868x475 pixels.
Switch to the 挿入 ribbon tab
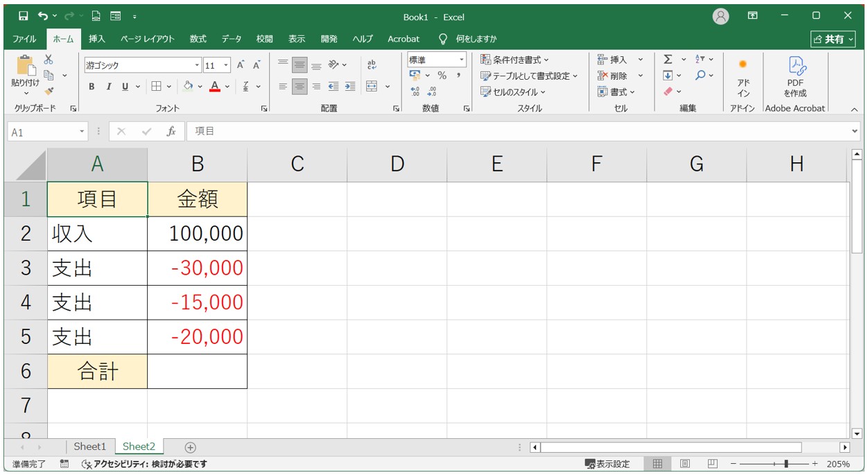click(97, 39)
